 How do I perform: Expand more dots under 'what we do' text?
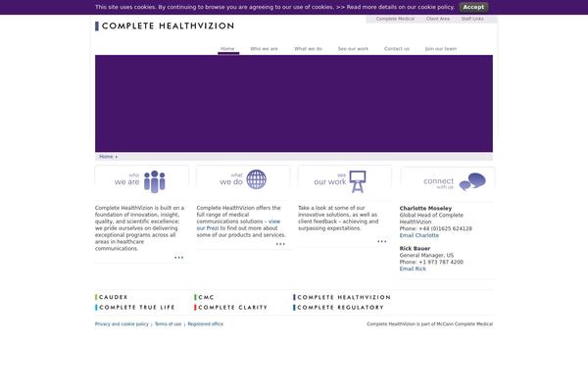pyautogui.click(x=280, y=244)
